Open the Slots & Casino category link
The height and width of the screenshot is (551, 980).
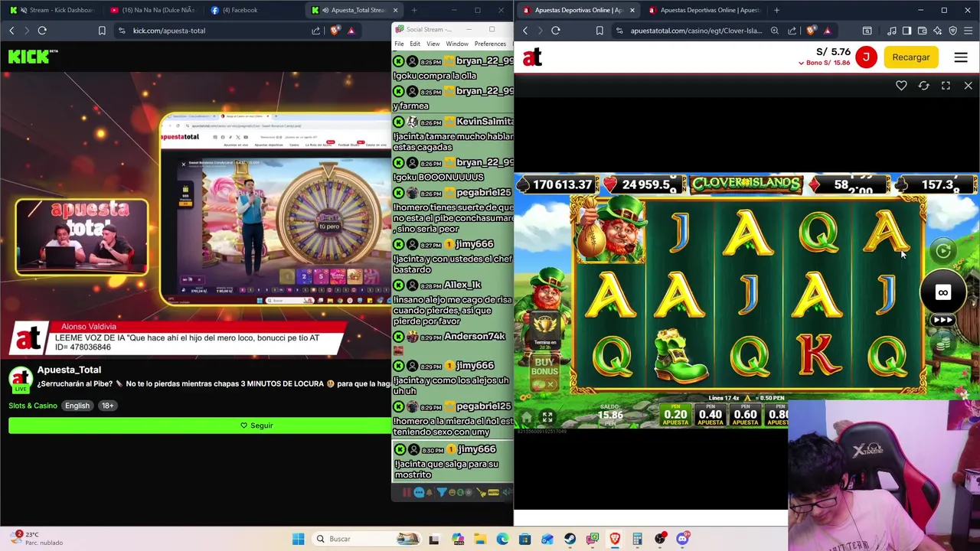pyautogui.click(x=33, y=406)
